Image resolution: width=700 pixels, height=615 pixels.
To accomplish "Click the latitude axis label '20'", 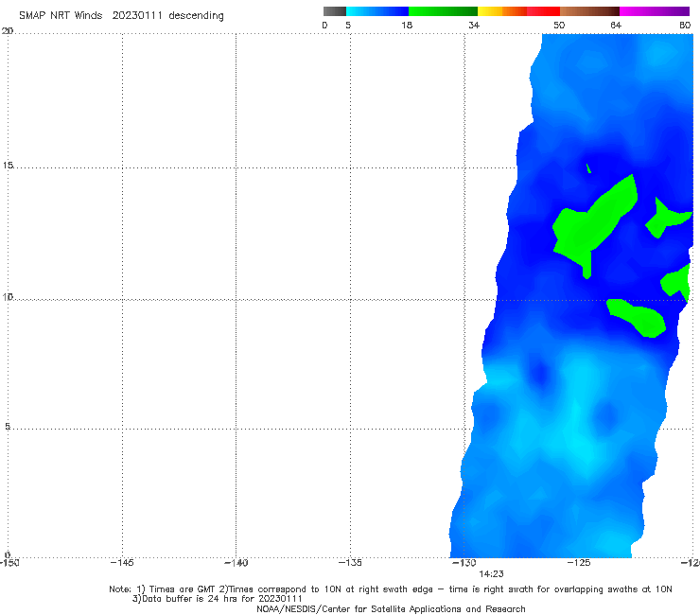I will point(8,31).
